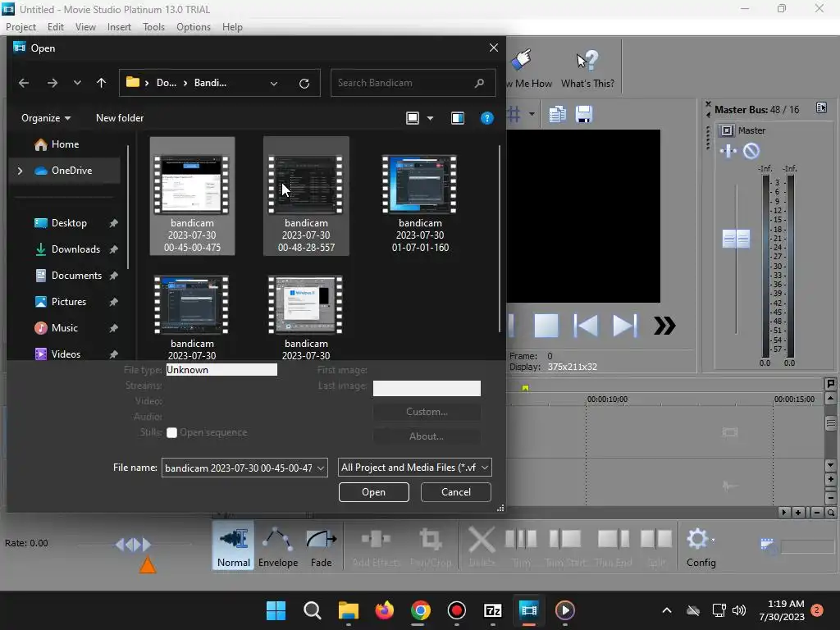
Task: Click the taskbar search icon
Action: (313, 610)
